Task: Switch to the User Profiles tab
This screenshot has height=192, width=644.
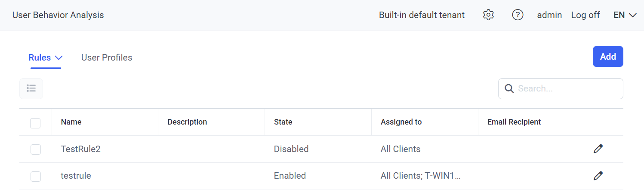Action: click(x=107, y=58)
